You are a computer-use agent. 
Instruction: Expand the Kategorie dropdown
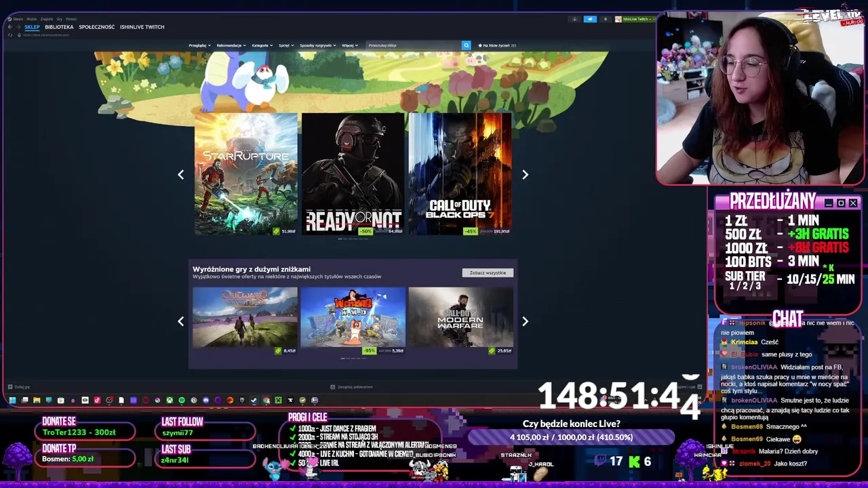(262, 45)
